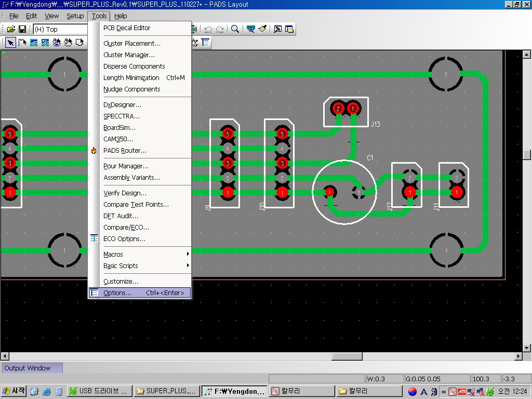532x399 pixels.
Task: Click the Open file folder icon
Action: click(x=11, y=29)
